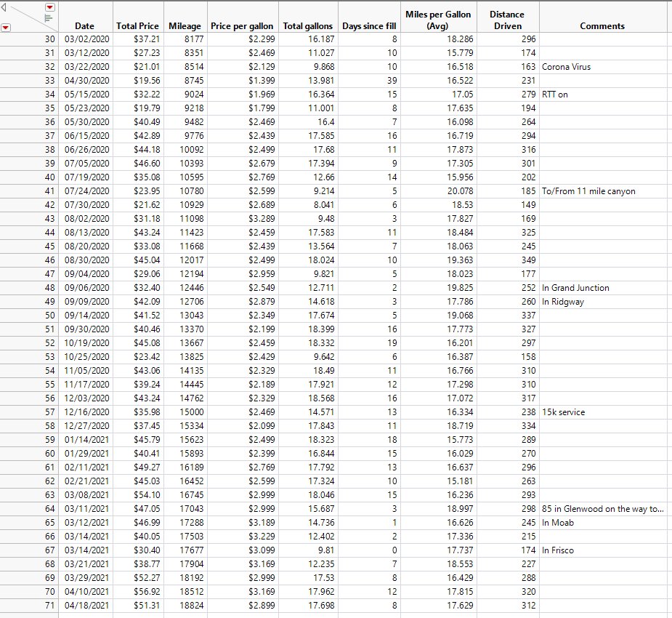Select row number 30
The height and width of the screenshot is (618, 672).
pos(29,39)
